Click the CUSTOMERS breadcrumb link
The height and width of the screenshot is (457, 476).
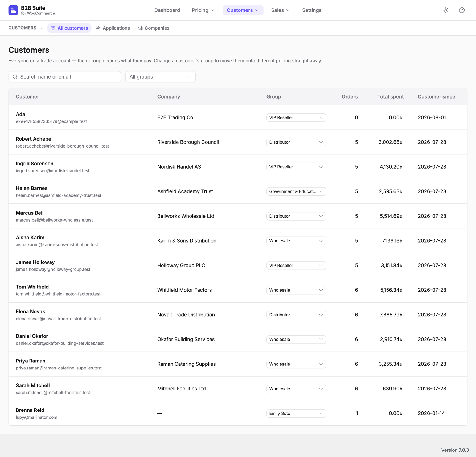(x=22, y=28)
